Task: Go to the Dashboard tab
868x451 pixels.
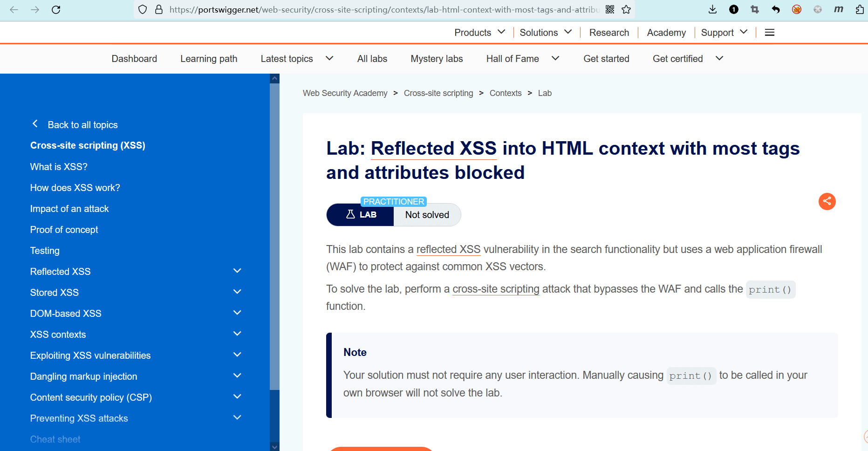Action: [x=134, y=59]
